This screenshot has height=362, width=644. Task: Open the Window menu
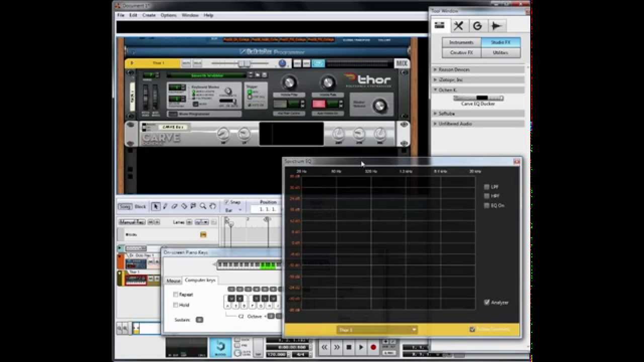190,16
